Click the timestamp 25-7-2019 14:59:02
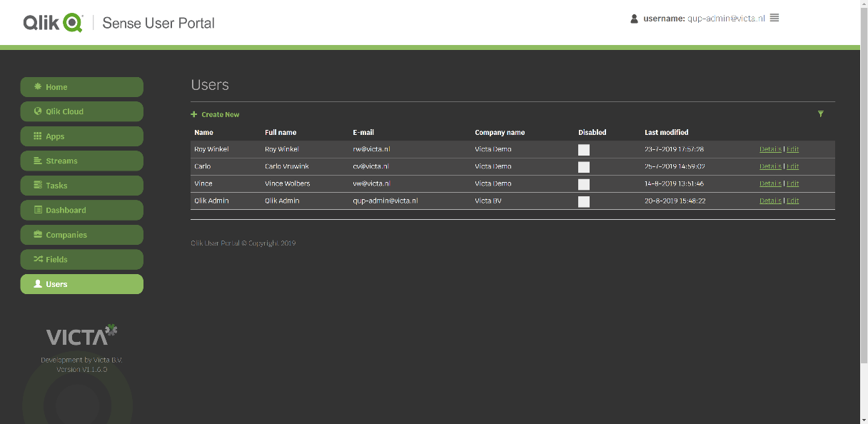Viewport: 868px width, 424px height. pos(675,166)
